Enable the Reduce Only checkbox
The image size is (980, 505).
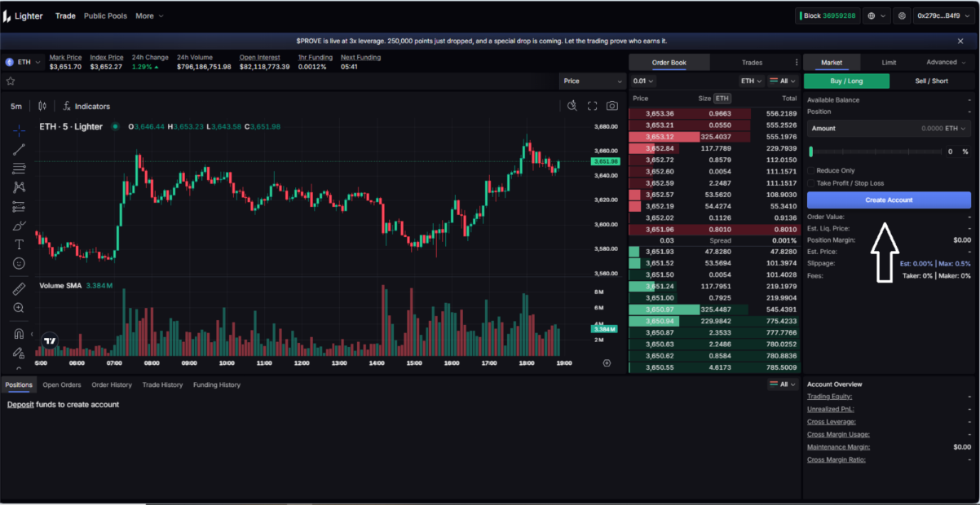click(x=811, y=171)
